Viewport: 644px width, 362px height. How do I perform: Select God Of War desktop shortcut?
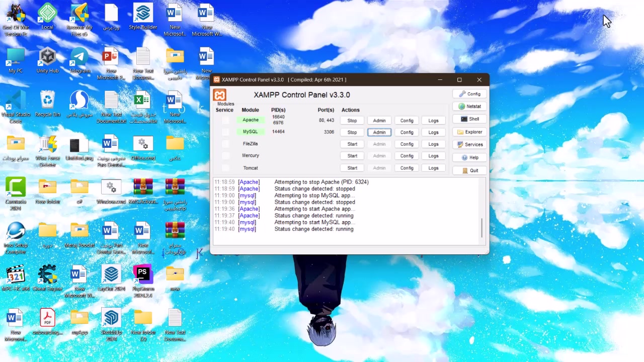(16, 20)
